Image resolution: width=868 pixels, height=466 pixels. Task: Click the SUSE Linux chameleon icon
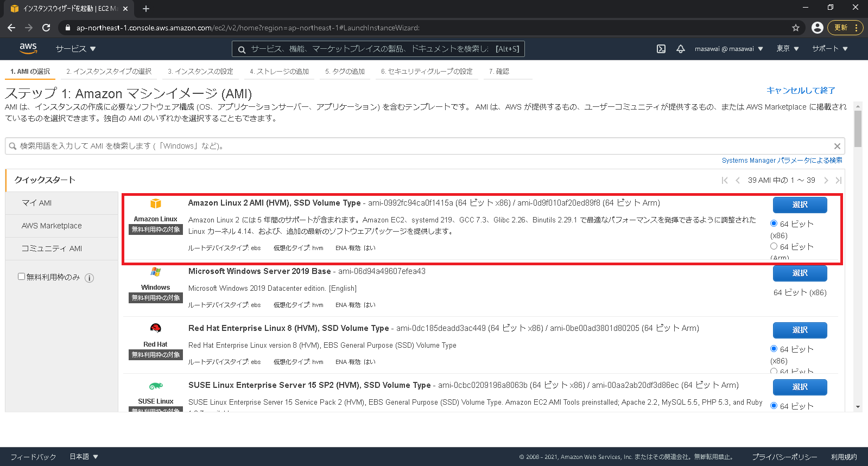pyautogui.click(x=156, y=386)
